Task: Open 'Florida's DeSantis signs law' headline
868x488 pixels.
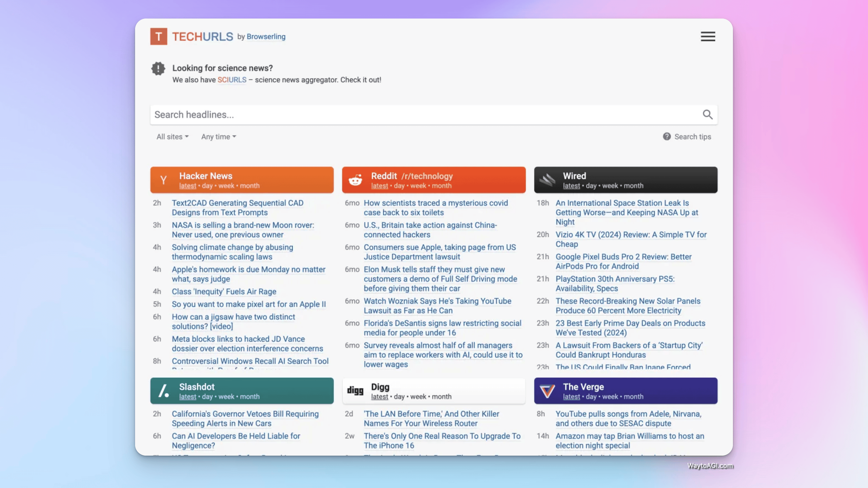Action: [x=442, y=328]
